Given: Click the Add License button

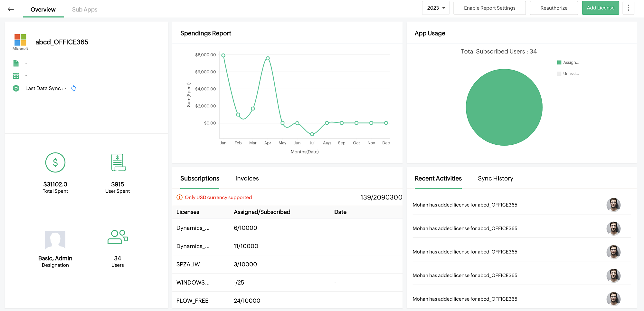Looking at the screenshot, I should click(600, 8).
